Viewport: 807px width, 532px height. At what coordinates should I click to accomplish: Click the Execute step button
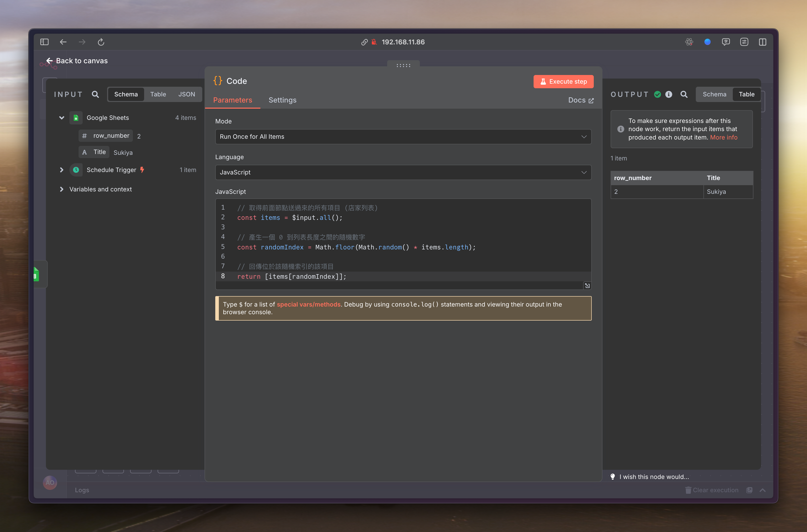tap(563, 82)
